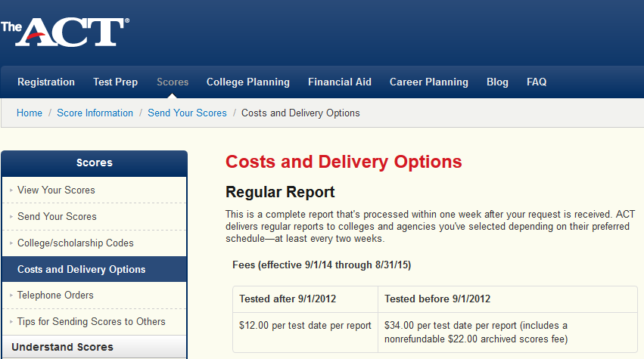Open the Test Prep menu
The height and width of the screenshot is (359, 644).
point(115,82)
